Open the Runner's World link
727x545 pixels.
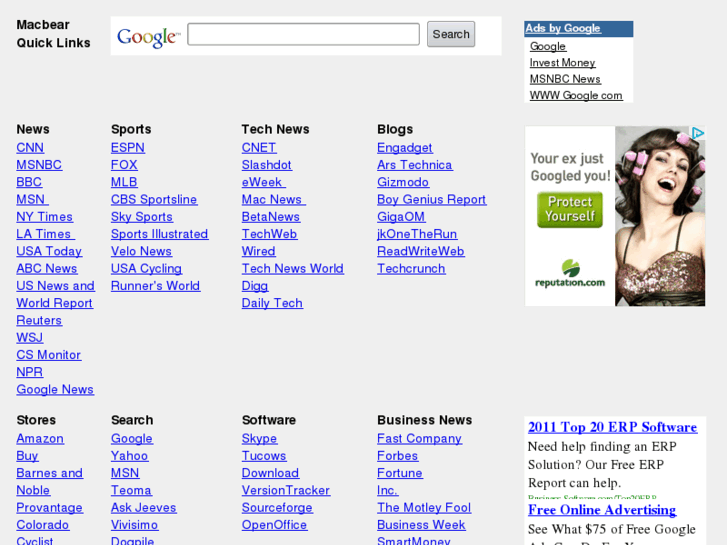point(155,285)
